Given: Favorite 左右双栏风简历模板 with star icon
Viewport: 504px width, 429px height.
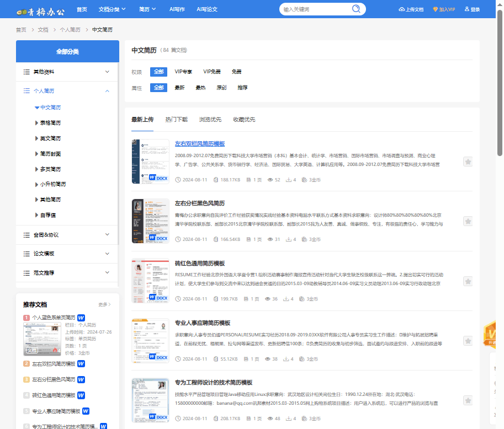Looking at the screenshot, I should 468,162.
